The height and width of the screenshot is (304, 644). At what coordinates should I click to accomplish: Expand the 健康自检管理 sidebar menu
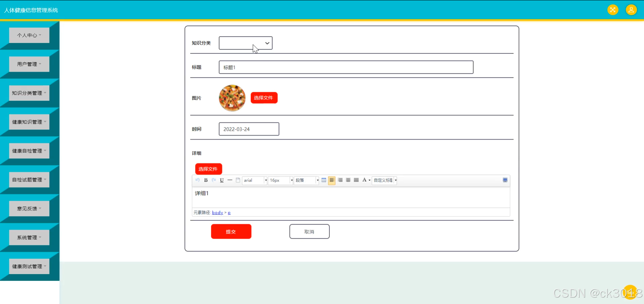tap(29, 151)
